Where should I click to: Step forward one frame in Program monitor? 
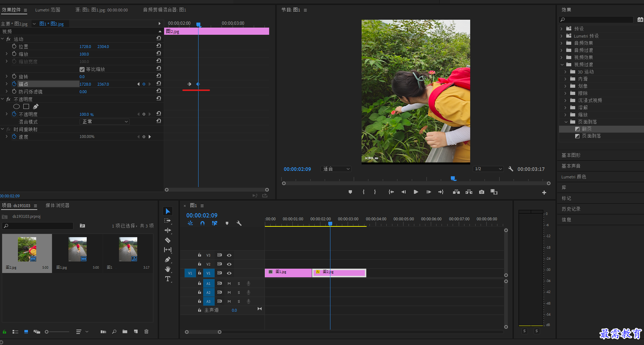[x=429, y=192]
